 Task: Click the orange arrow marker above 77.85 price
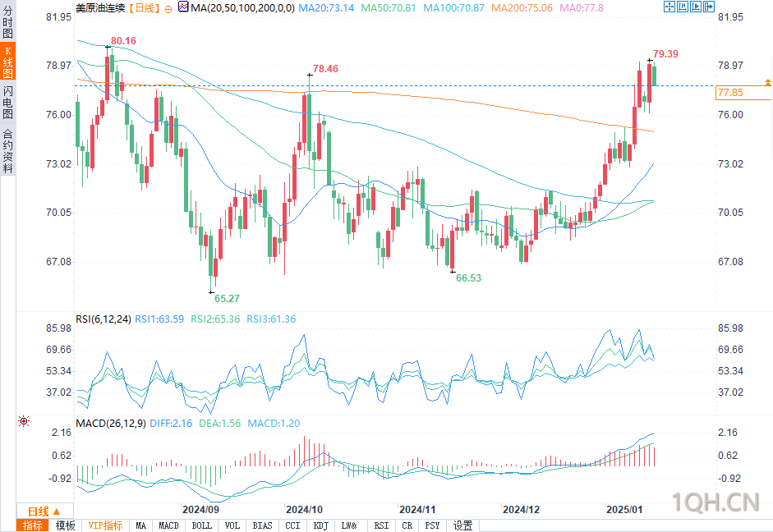pos(767,82)
